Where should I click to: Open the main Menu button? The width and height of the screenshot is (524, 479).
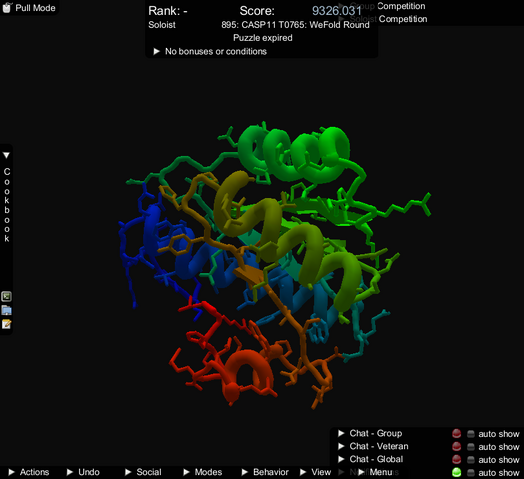tap(376, 472)
